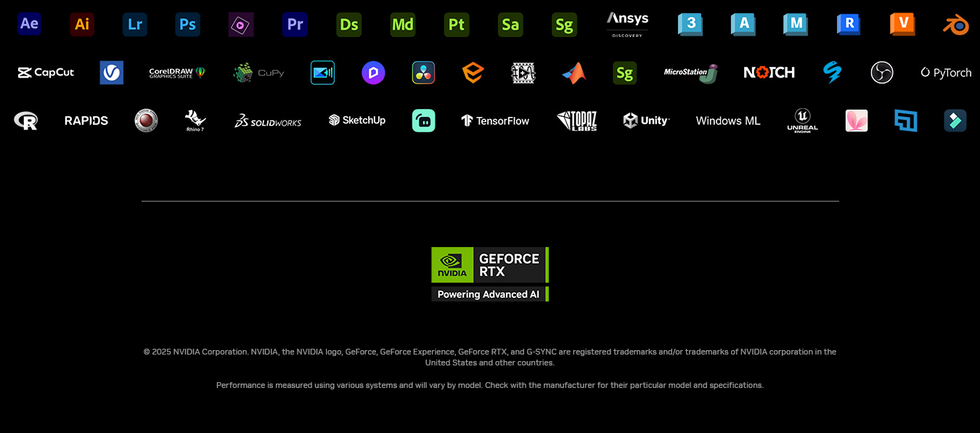Open the CorelDRAW Graphics Suite logo
This screenshot has height=433, width=980.
[x=177, y=73]
